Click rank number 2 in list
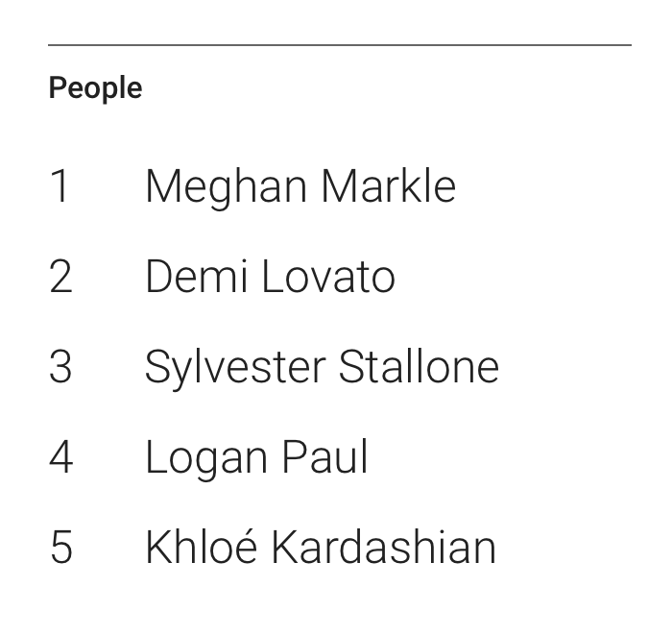Screen dimensions: 672x636 60,277
